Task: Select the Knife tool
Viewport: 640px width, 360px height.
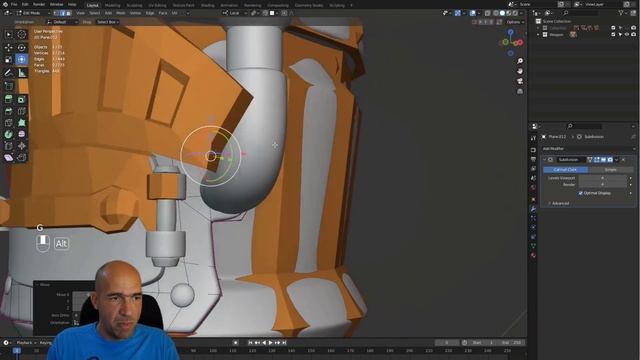Action: [9, 122]
